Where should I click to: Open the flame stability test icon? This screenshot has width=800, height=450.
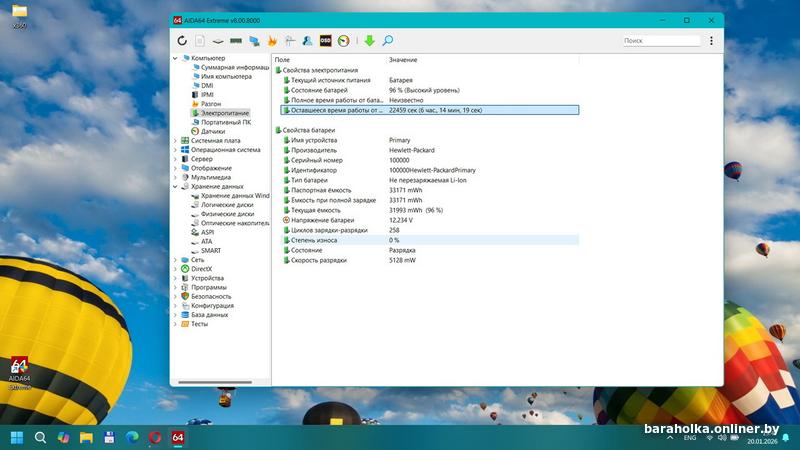pyautogui.click(x=271, y=41)
